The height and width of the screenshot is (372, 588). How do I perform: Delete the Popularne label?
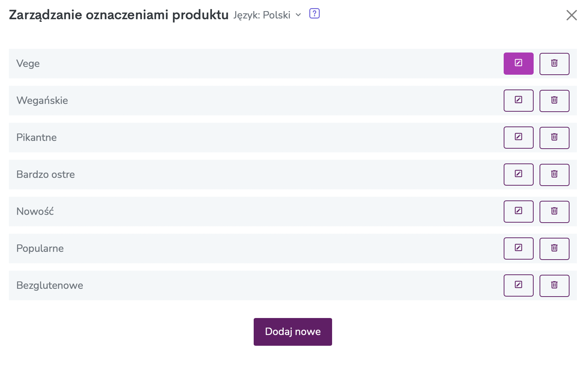point(554,248)
